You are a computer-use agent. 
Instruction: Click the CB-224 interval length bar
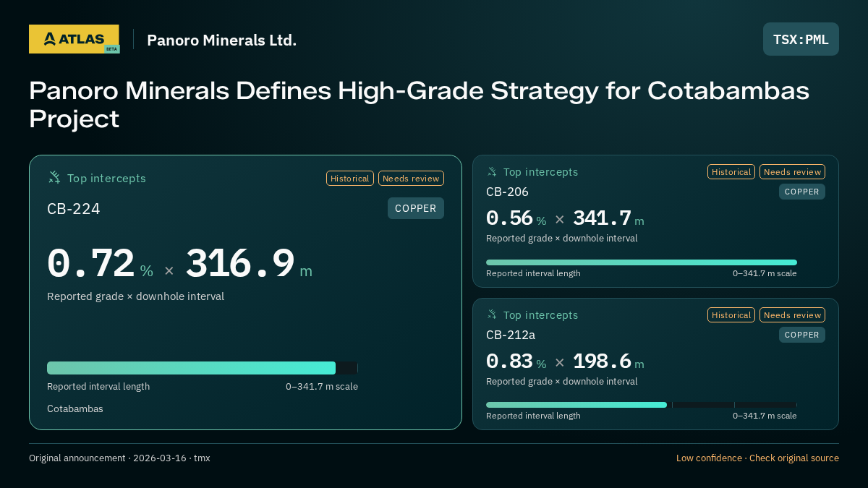(x=203, y=368)
